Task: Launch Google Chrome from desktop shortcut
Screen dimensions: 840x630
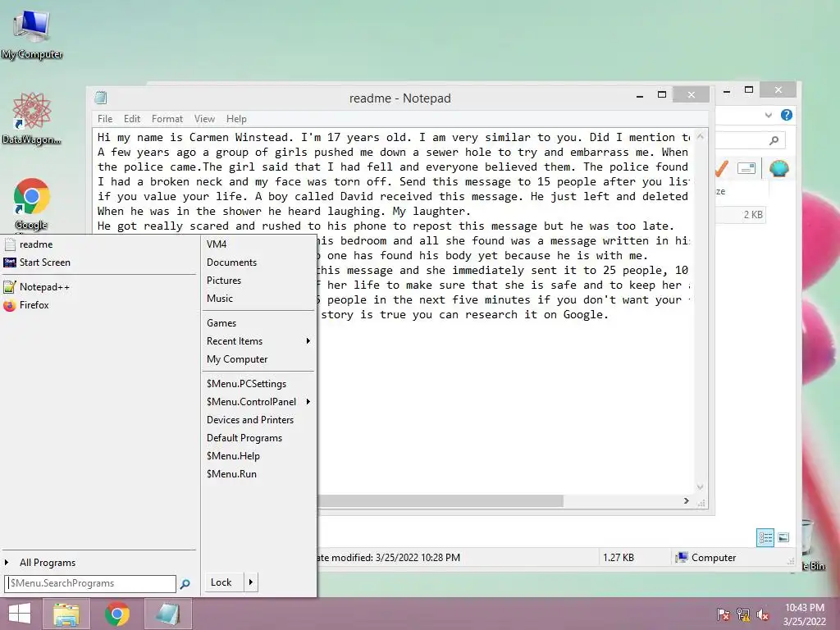Action: (32, 204)
